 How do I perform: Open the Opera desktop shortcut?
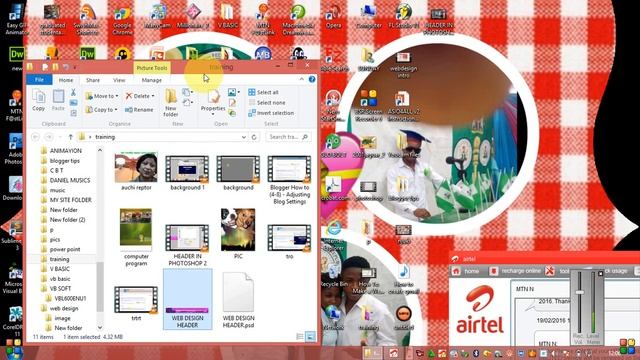(333, 17)
